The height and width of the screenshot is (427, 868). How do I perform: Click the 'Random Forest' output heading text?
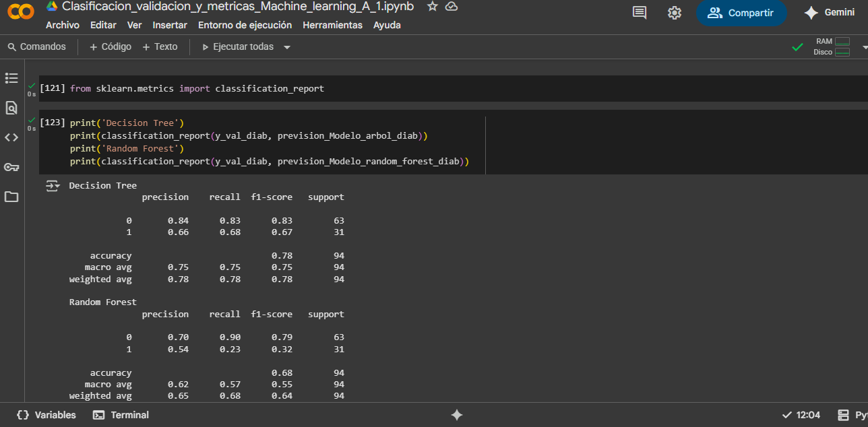pos(103,302)
